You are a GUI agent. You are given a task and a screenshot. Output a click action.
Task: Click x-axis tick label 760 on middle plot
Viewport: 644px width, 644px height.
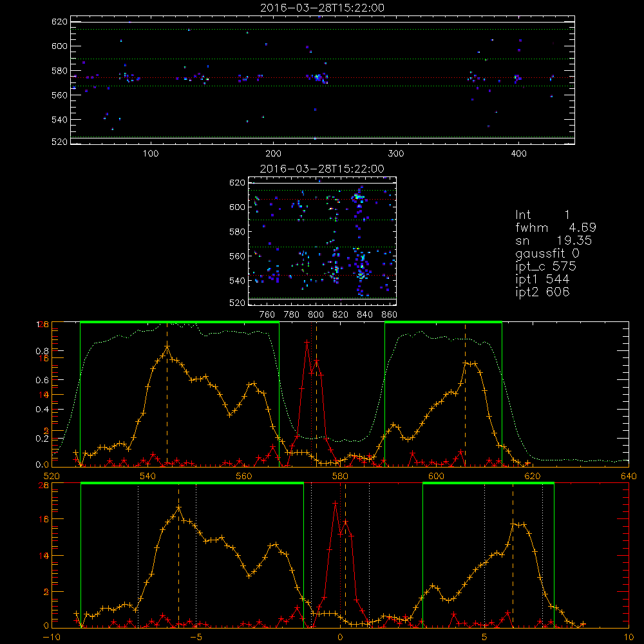[x=267, y=315]
